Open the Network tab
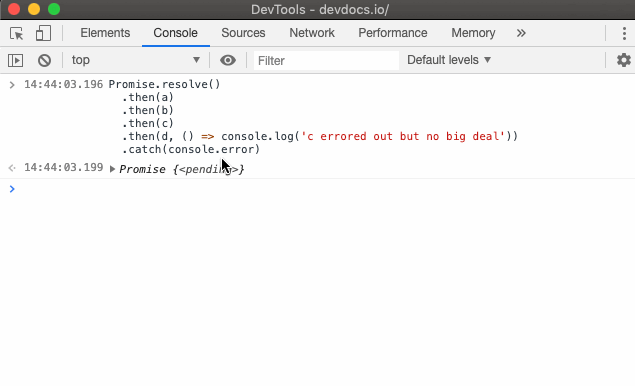The image size is (635, 386). (x=312, y=33)
